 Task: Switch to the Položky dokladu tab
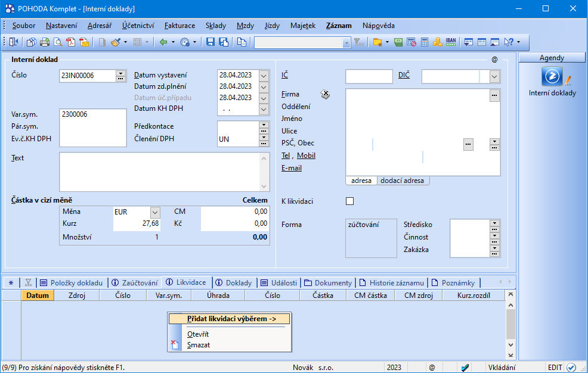click(71, 283)
